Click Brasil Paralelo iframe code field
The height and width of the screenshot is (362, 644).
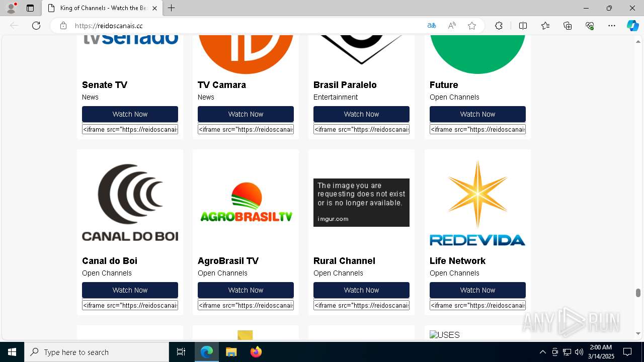point(361,129)
